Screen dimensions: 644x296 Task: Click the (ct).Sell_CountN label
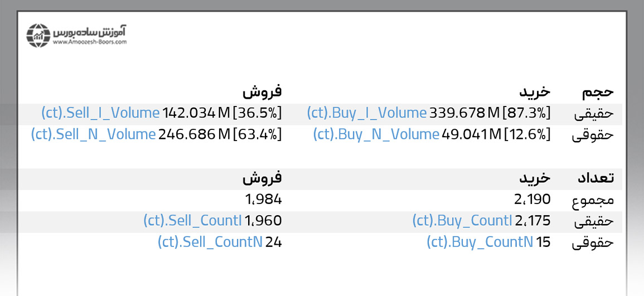point(210,242)
